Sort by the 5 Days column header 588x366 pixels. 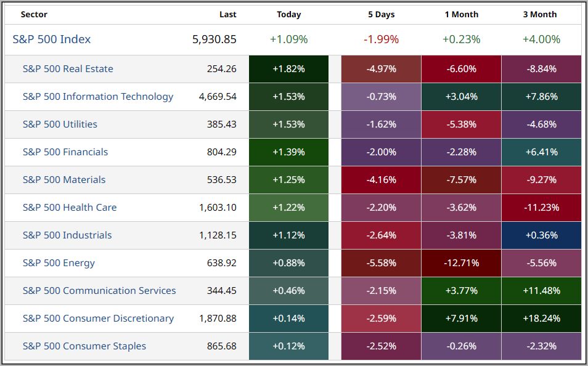click(x=381, y=14)
